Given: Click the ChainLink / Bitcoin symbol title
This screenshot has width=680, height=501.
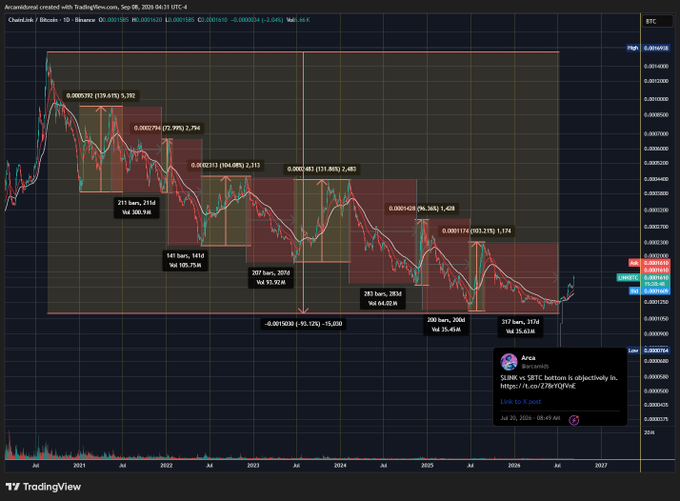Looking at the screenshot, I should point(51,20).
